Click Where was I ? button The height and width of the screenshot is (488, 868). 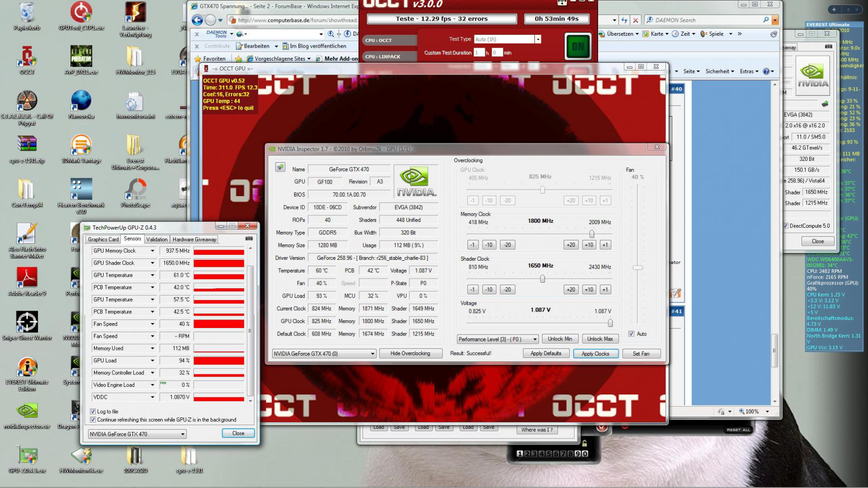[537, 429]
